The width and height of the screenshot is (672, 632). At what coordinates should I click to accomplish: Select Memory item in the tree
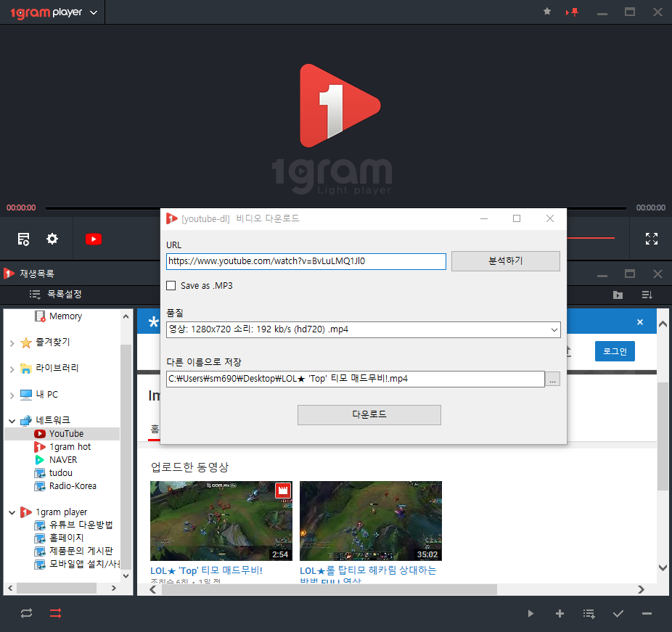(x=65, y=316)
